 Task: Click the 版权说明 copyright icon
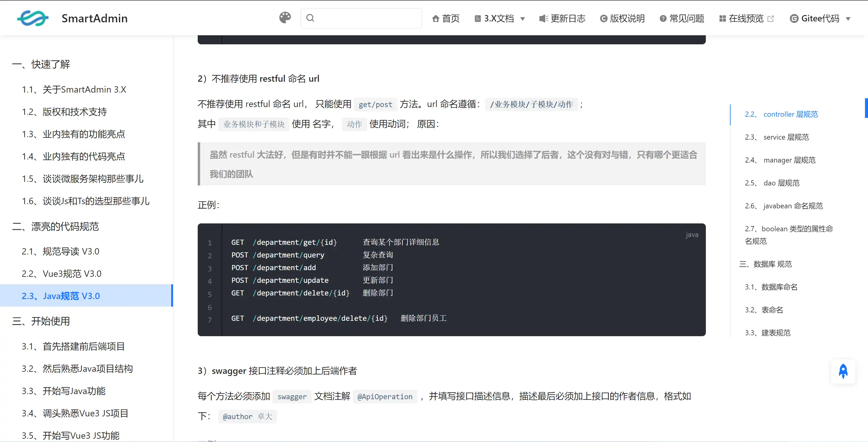click(603, 19)
